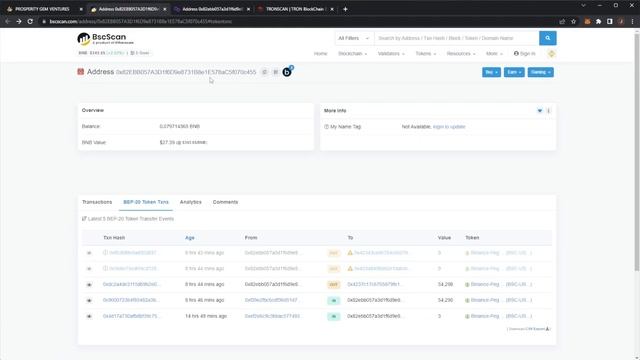
Task: Click the browser URL address bar
Action: [298, 21]
